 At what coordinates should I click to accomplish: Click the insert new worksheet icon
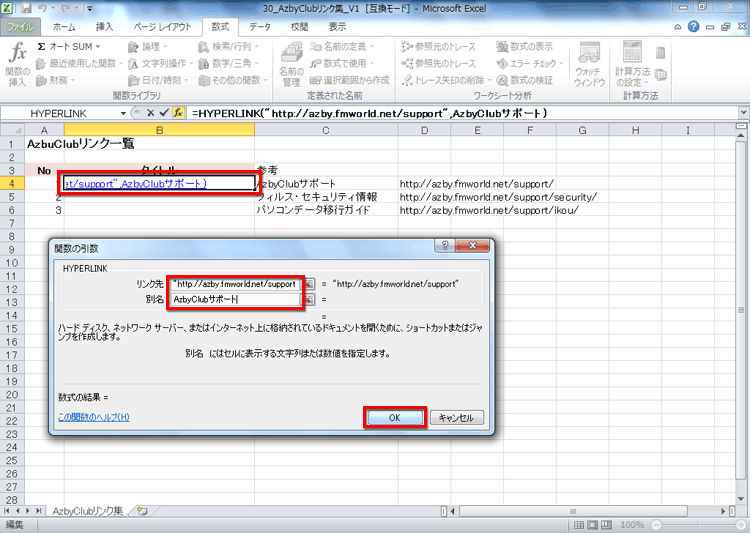coord(142,511)
